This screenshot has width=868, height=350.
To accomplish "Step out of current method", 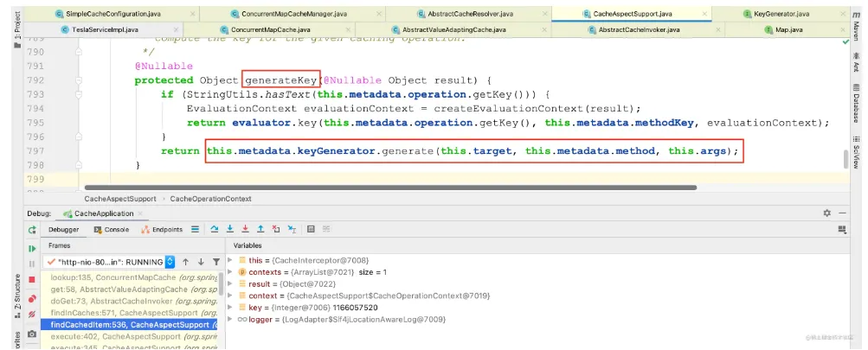I will tap(260, 229).
